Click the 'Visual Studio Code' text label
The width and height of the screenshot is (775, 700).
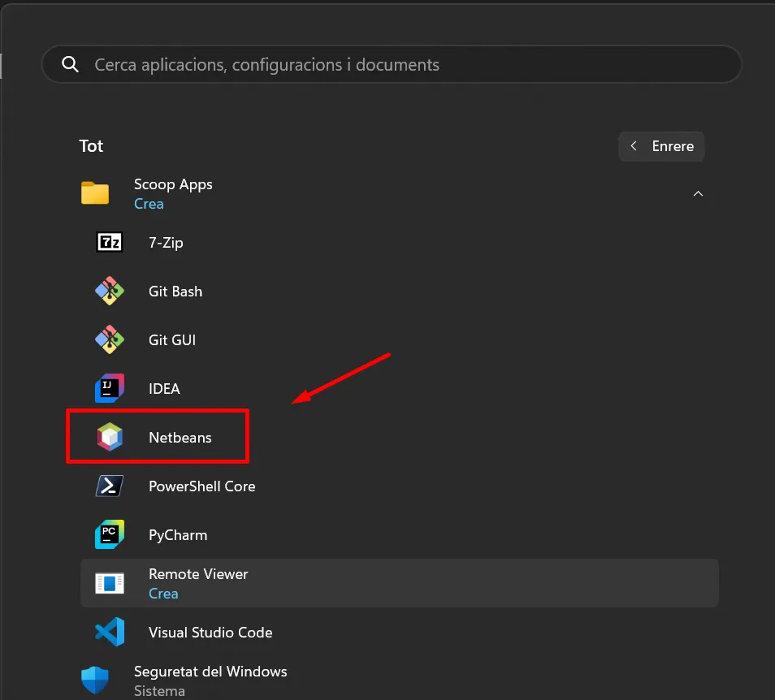coord(210,633)
